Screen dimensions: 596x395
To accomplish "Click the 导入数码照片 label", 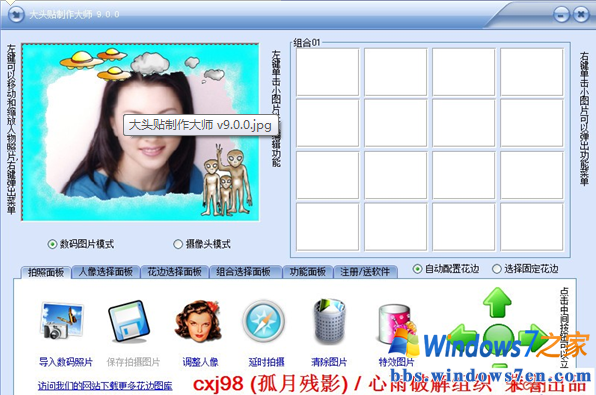I will [x=66, y=362].
